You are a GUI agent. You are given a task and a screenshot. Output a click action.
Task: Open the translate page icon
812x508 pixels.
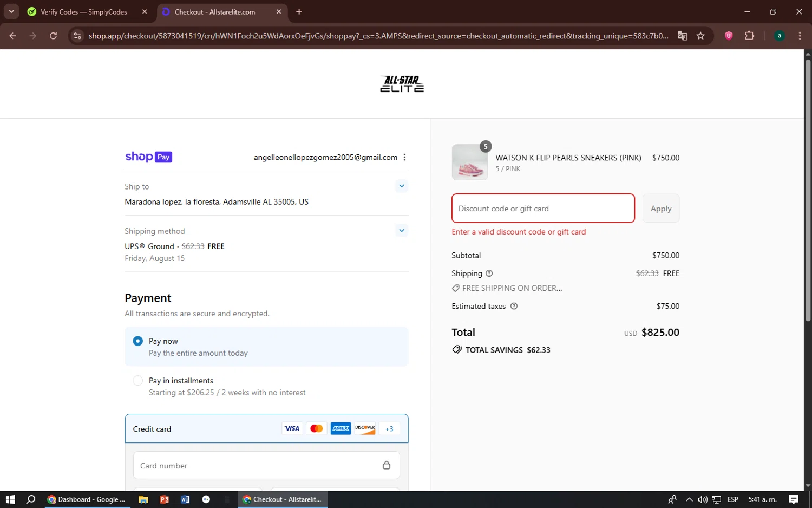click(683, 36)
